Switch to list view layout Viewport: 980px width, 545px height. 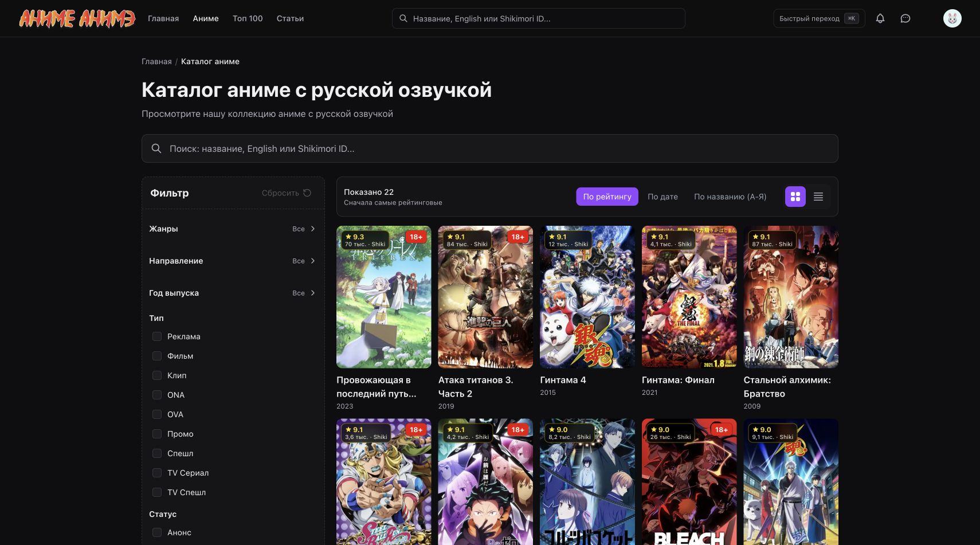[x=818, y=197]
